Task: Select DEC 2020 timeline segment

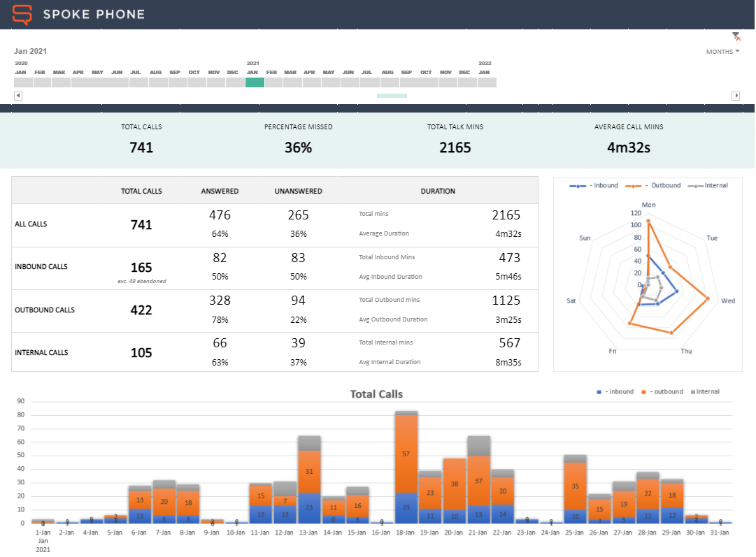Action: pyautogui.click(x=235, y=82)
